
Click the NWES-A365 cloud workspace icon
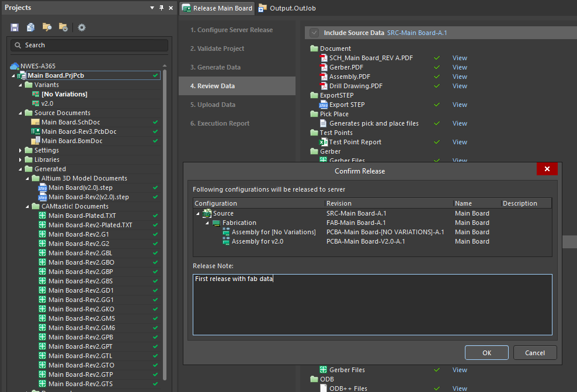click(x=15, y=66)
